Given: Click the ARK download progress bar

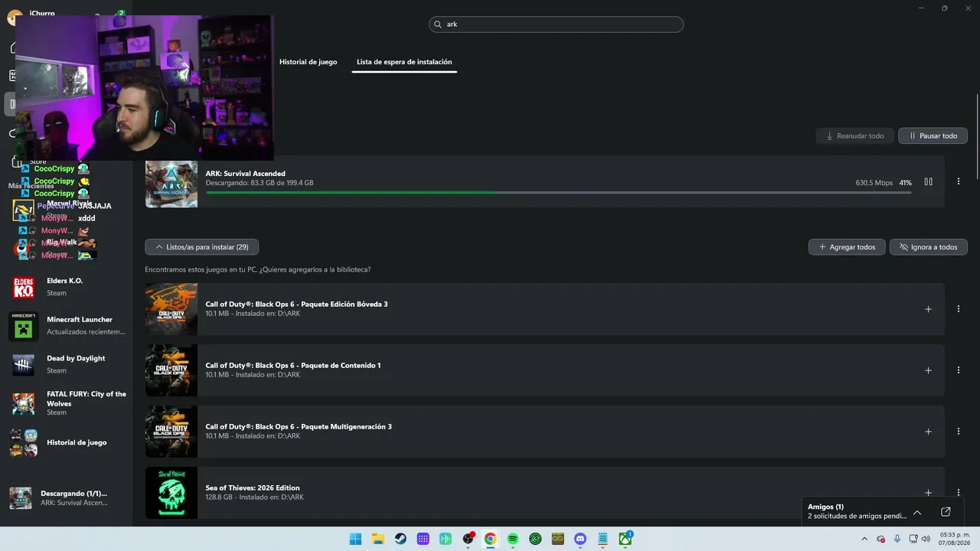Looking at the screenshot, I should [558, 192].
